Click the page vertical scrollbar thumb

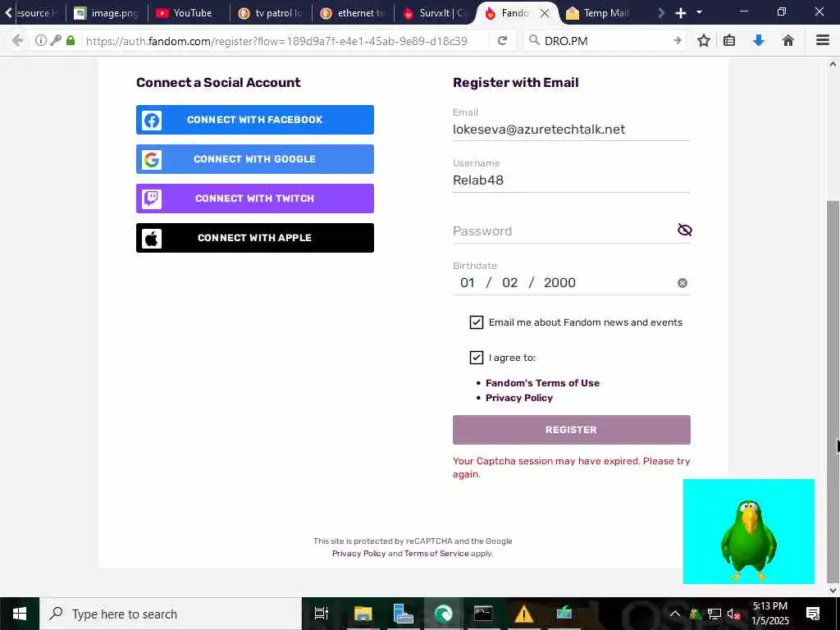pyautogui.click(x=833, y=391)
